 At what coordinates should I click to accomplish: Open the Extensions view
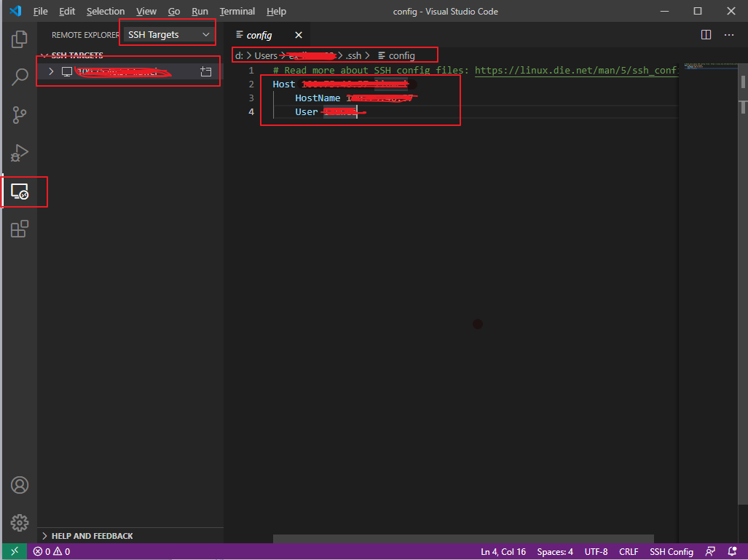[20, 229]
